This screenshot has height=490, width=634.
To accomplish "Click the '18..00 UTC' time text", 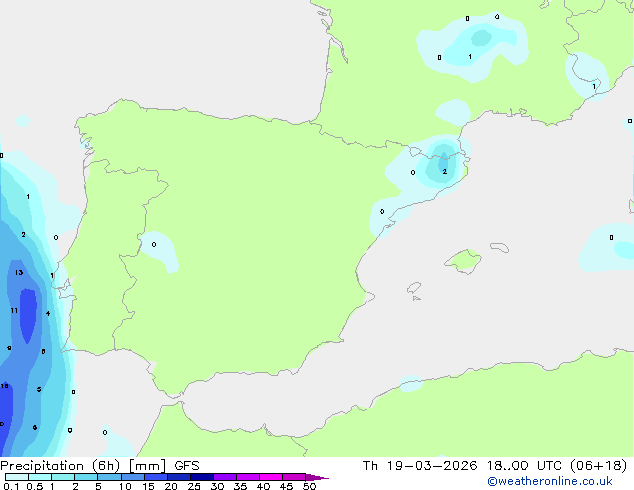I will (524, 466).
